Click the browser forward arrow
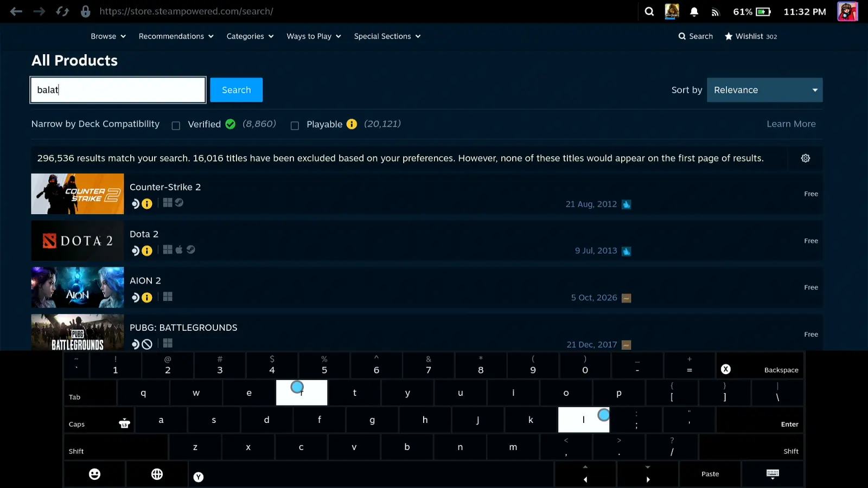Viewport: 868px width, 488px height. pyautogui.click(x=39, y=11)
